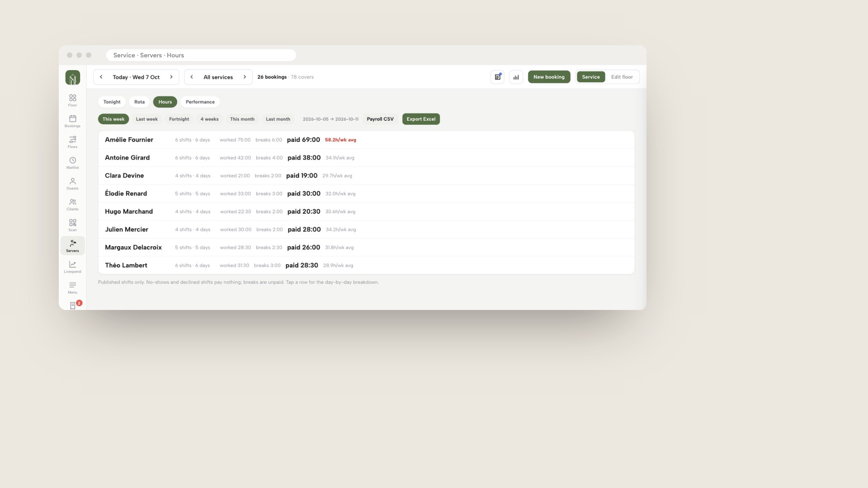This screenshot has width=868, height=488.
Task: Open Clients in sidebar
Action: (72, 204)
